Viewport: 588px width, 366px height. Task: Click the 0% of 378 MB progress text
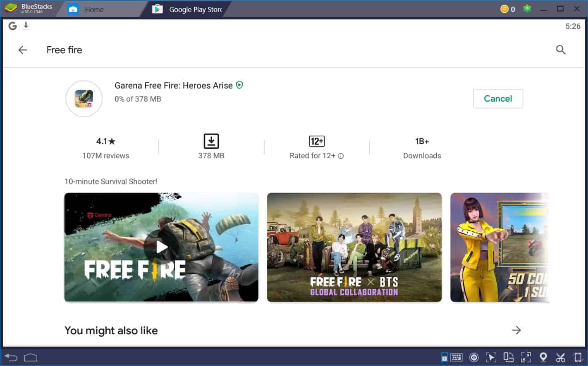point(138,99)
